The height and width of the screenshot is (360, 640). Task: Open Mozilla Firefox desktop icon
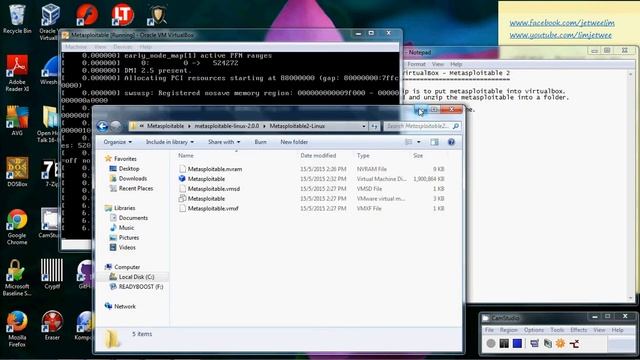[x=17, y=329]
